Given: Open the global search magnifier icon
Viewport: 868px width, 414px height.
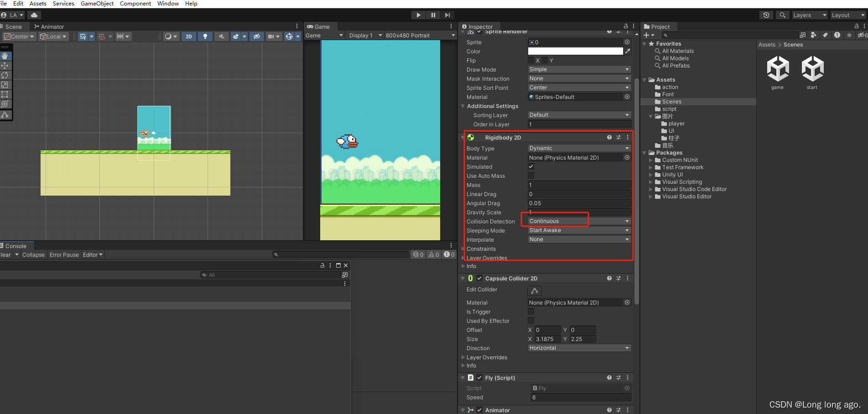Looking at the screenshot, I should point(783,15).
